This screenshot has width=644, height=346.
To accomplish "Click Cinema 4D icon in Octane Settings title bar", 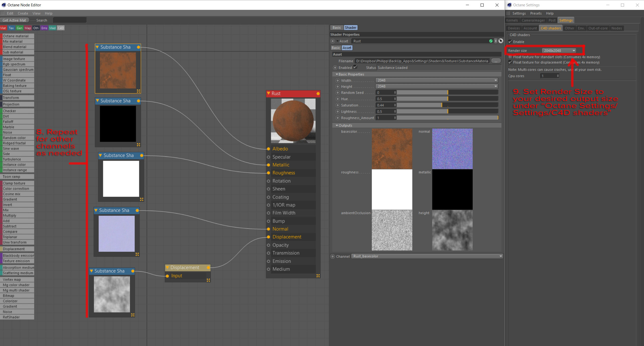I will pos(510,5).
